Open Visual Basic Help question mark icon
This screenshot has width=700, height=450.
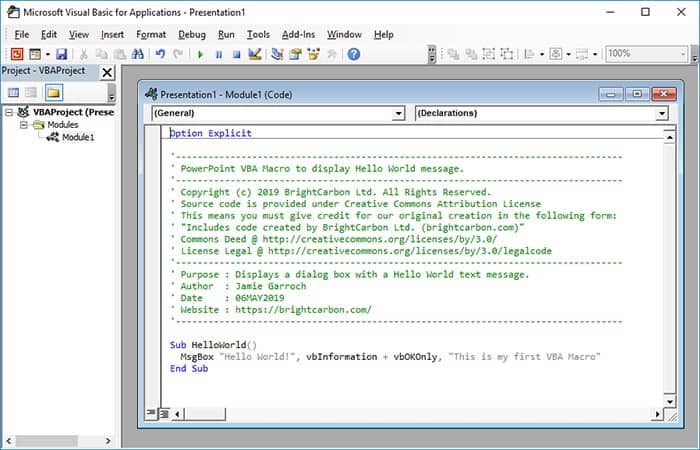click(354, 54)
